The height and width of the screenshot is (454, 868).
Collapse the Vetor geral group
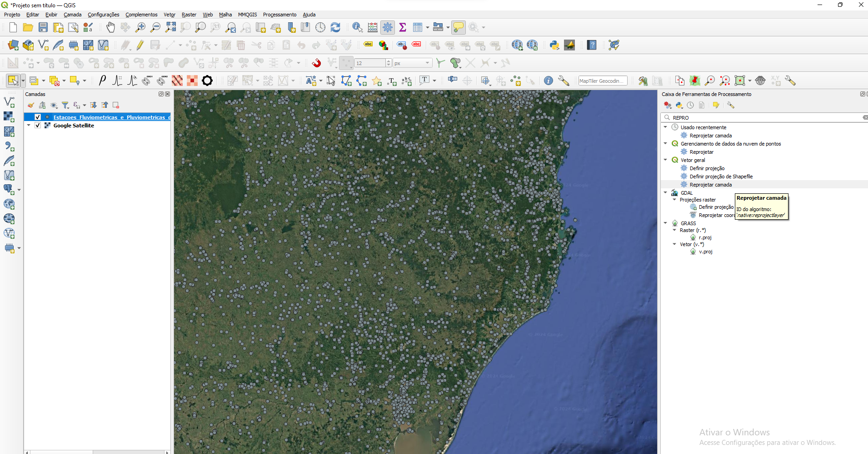click(x=665, y=160)
